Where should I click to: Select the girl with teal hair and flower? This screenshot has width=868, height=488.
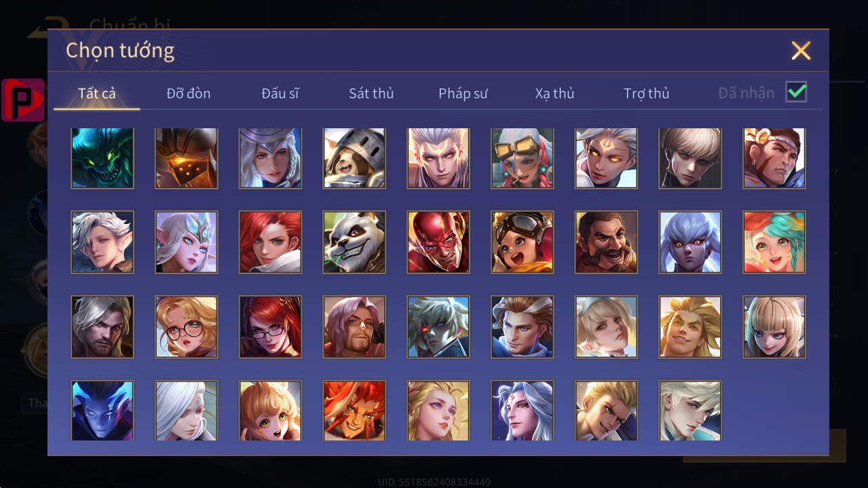[x=774, y=242]
